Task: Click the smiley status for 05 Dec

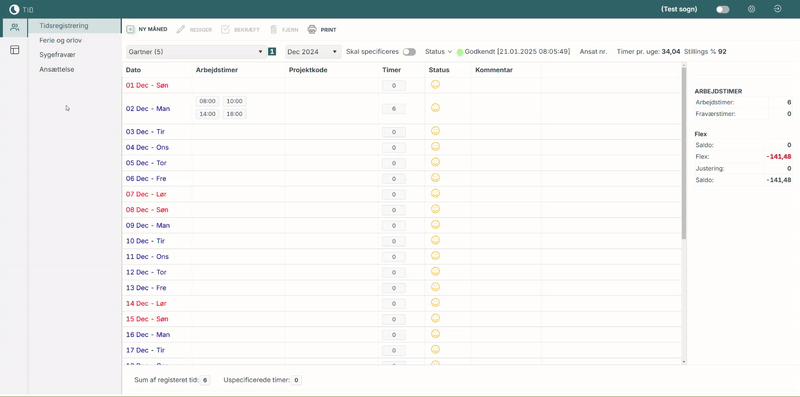Action: point(435,162)
